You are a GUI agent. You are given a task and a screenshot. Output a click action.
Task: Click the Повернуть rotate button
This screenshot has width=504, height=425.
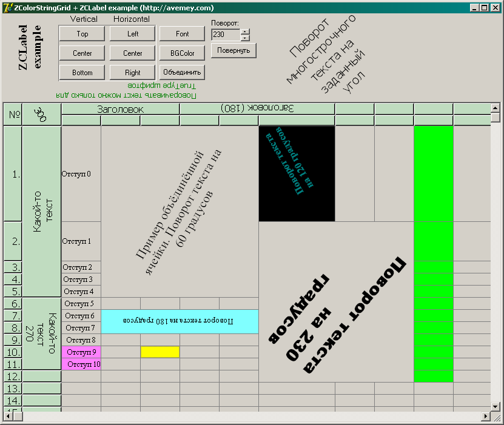click(234, 50)
